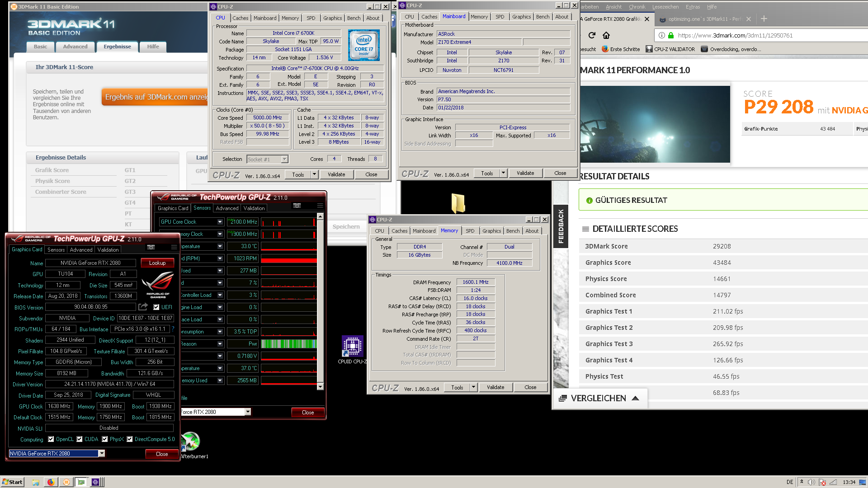Open the Memory Clock sensor dropdown
Image resolution: width=868 pixels, height=488 pixels.
(220, 234)
